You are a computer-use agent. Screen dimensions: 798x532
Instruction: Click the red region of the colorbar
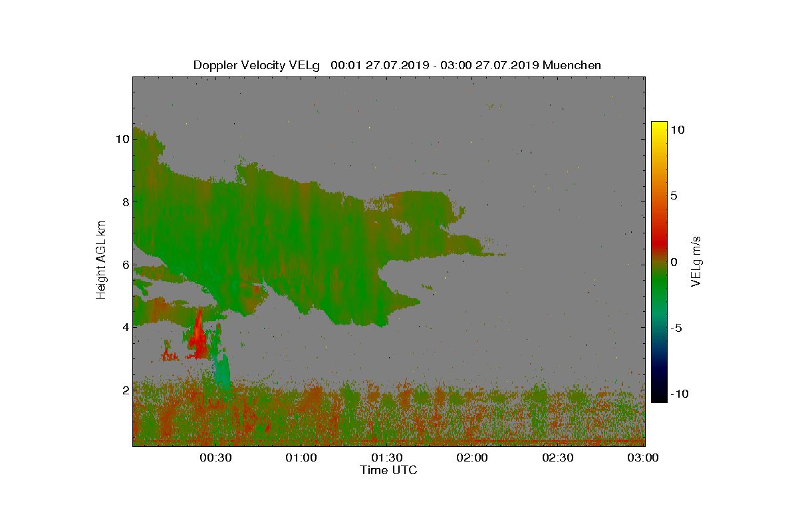coord(659,239)
